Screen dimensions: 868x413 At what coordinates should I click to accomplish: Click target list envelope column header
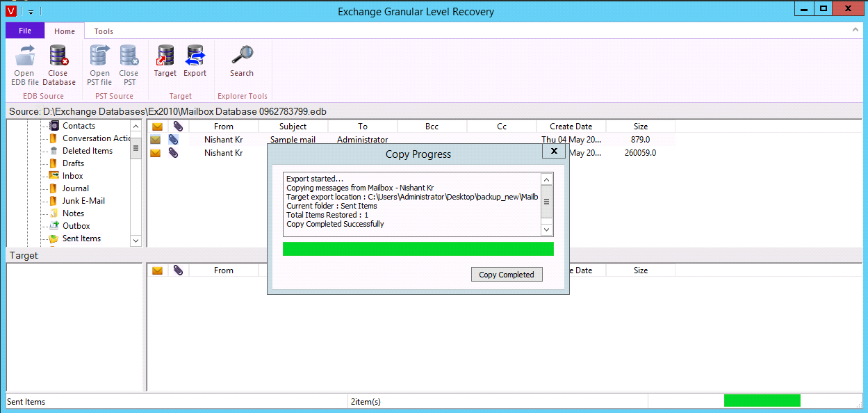point(157,270)
